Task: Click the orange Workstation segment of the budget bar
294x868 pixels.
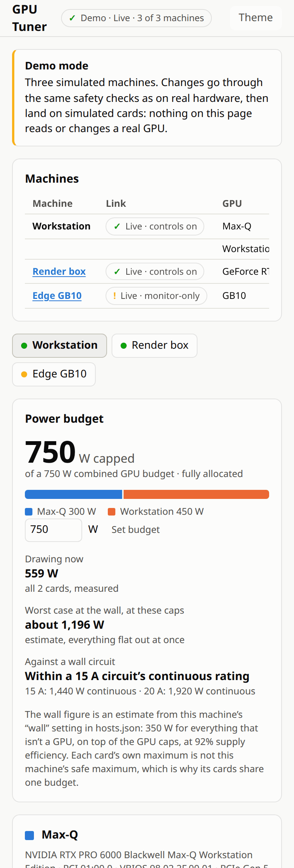Action: [196, 494]
